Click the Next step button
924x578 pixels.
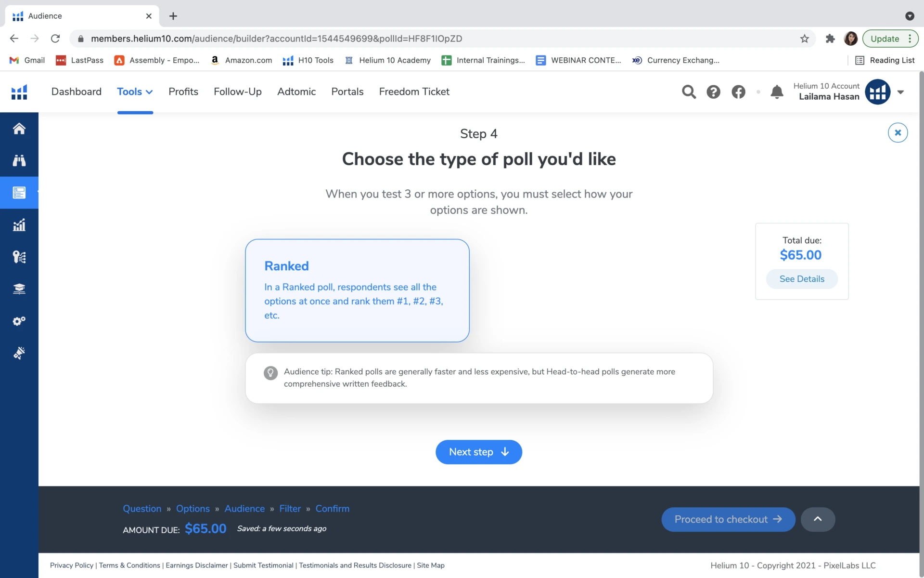pyautogui.click(x=479, y=452)
